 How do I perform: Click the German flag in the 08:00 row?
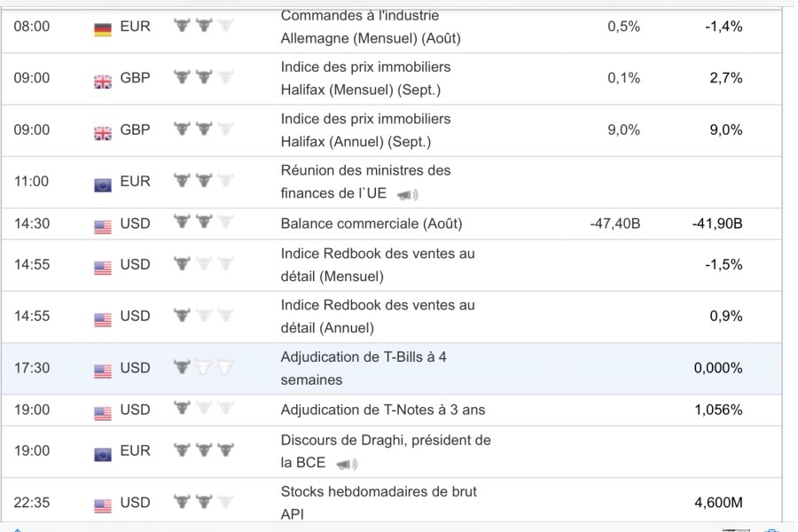103,27
